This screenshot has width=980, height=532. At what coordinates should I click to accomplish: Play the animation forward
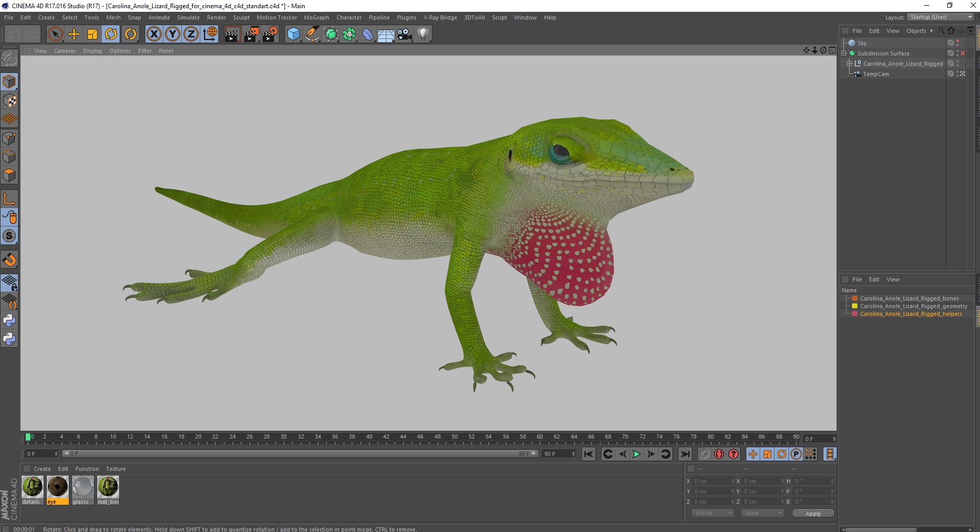(x=636, y=454)
